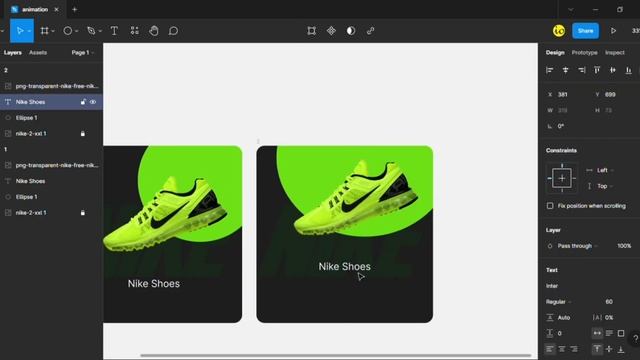Select the Ellipse shape tool
640x360 pixels.
pyautogui.click(x=67, y=31)
